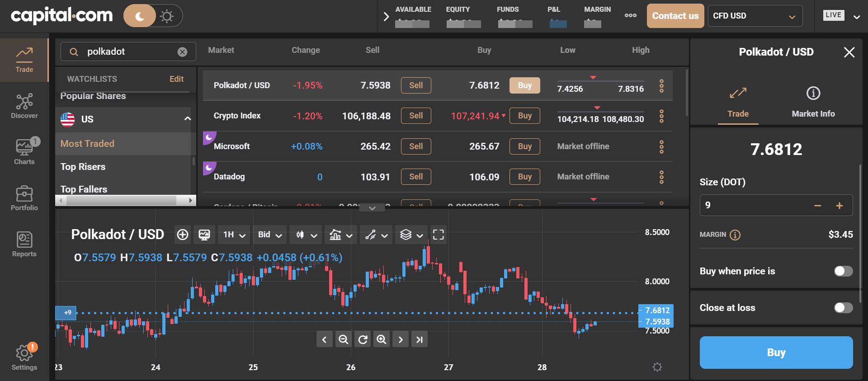The image size is (868, 381).
Task: Sell Polkadot / USD
Action: 416,85
